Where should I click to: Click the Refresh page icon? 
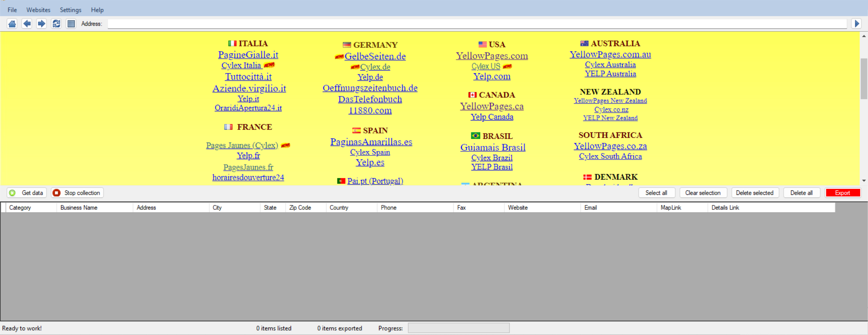click(56, 24)
